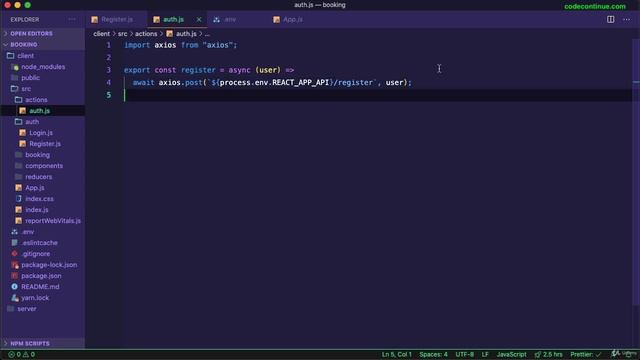640x360 pixels.
Task: Click the Prettier status bar item
Action: [x=586, y=354]
